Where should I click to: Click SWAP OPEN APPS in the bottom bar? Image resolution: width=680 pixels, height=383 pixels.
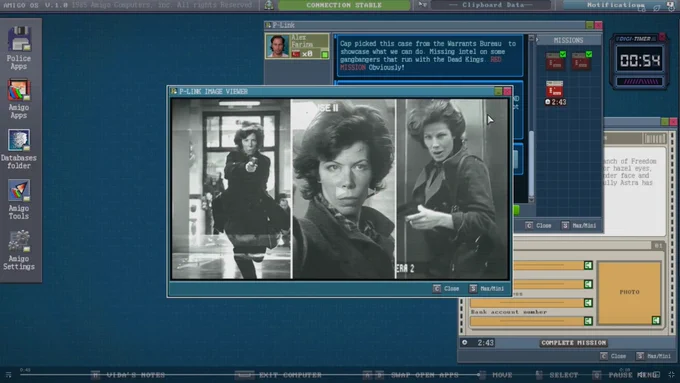pos(424,375)
